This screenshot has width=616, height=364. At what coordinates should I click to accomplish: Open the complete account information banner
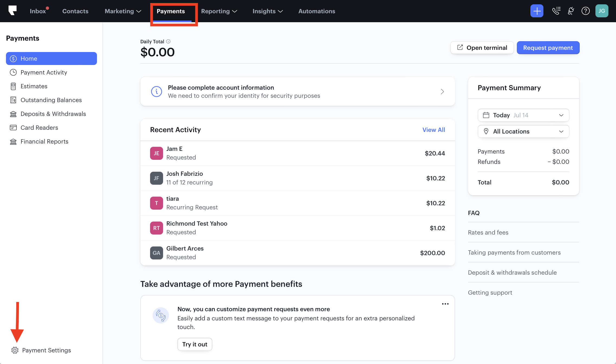click(x=297, y=92)
